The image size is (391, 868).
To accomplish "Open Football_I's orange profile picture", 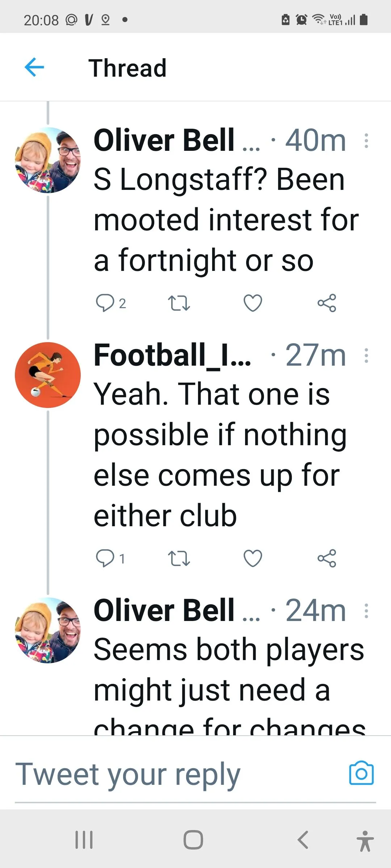I will 48,375.
